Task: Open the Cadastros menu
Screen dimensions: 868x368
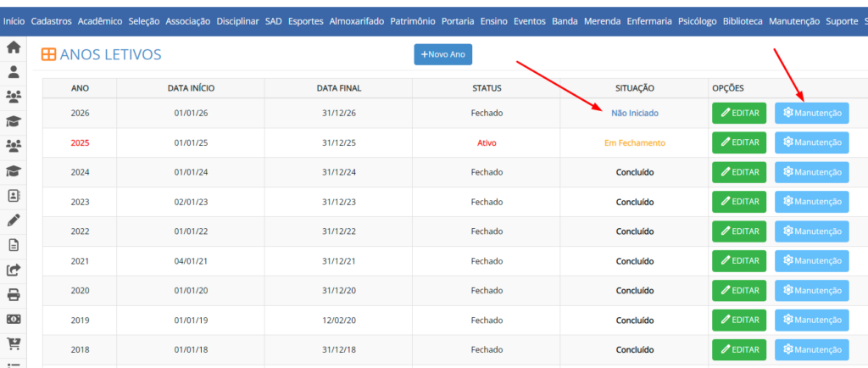Action: [x=51, y=20]
